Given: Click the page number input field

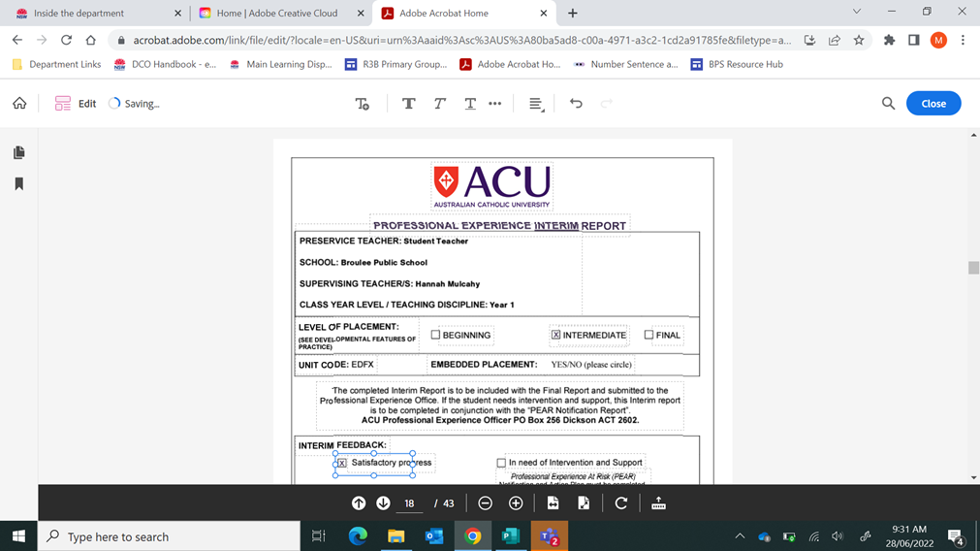Looking at the screenshot, I should click(410, 503).
